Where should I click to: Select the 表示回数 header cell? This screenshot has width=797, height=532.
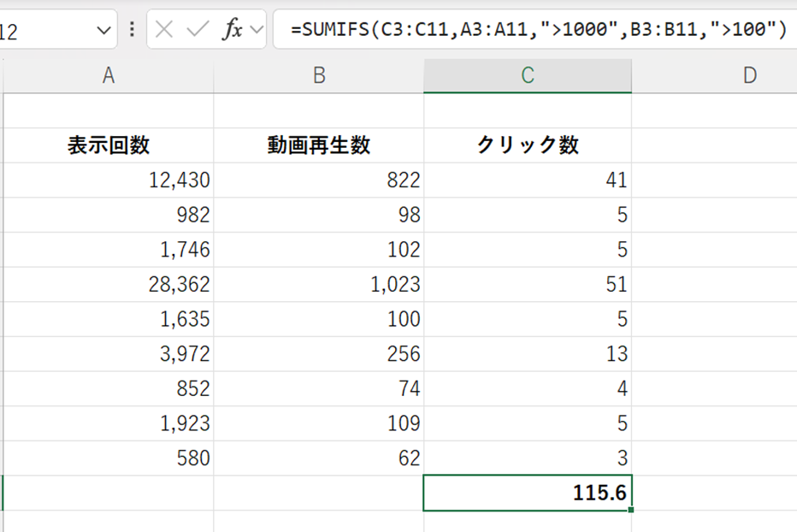pyautogui.click(x=109, y=145)
